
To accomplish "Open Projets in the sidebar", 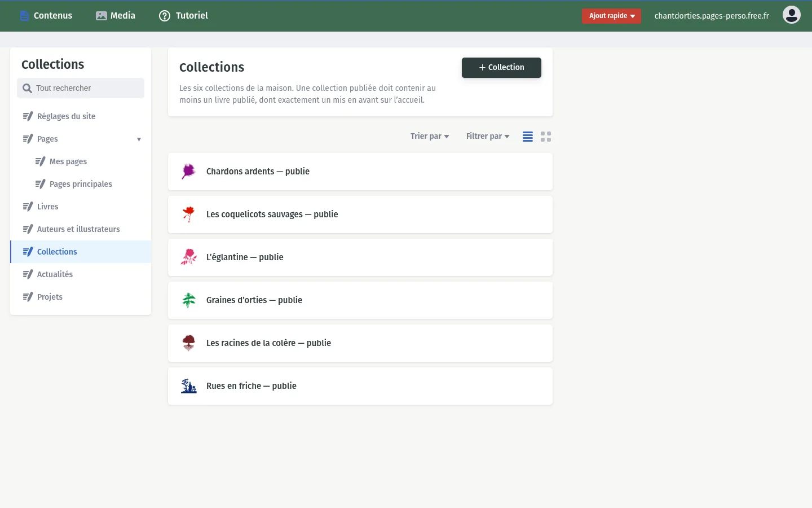I will 81,297.
